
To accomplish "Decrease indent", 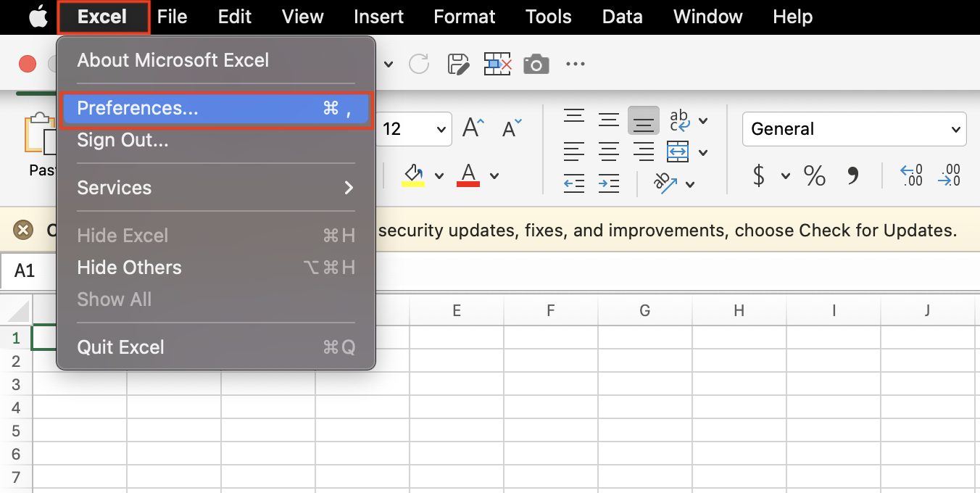I will (x=574, y=183).
